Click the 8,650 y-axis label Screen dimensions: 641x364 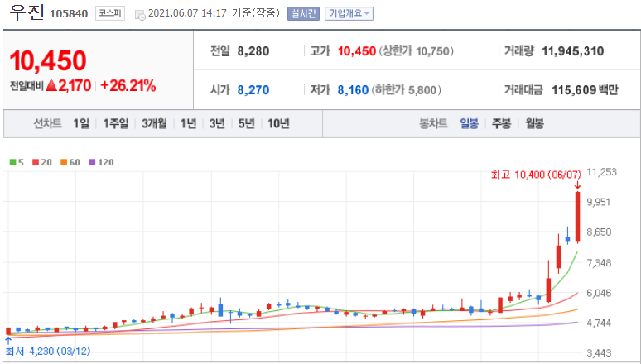599,232
